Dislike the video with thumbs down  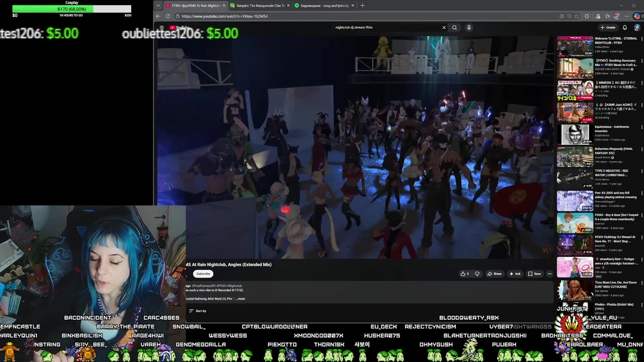click(x=477, y=274)
